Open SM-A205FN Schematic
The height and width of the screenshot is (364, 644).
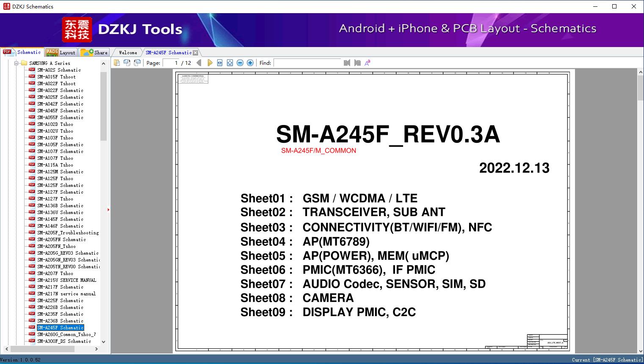coord(61,239)
